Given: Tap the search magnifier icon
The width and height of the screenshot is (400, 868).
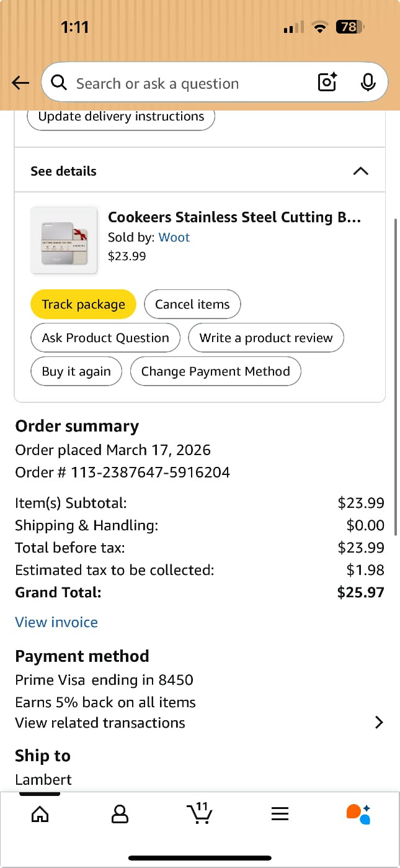Looking at the screenshot, I should coord(59,83).
